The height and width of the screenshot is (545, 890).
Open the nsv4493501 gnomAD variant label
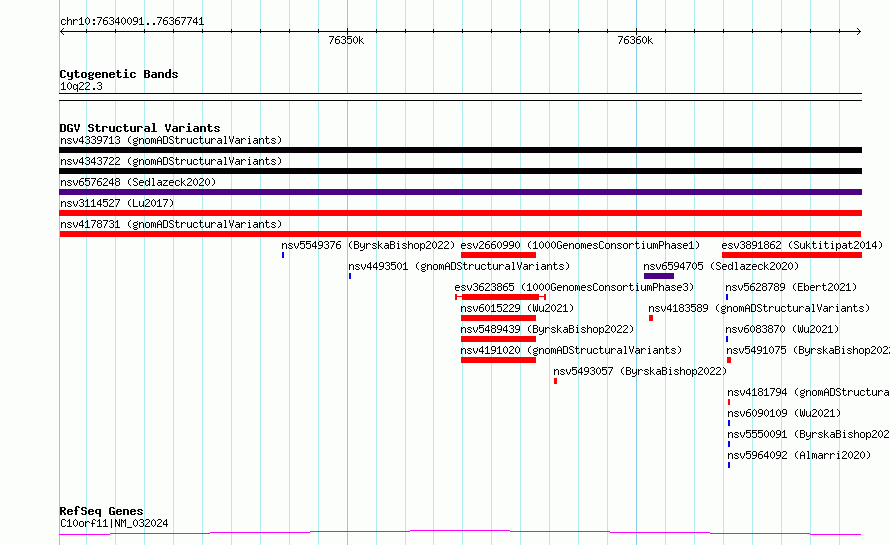coord(459,266)
